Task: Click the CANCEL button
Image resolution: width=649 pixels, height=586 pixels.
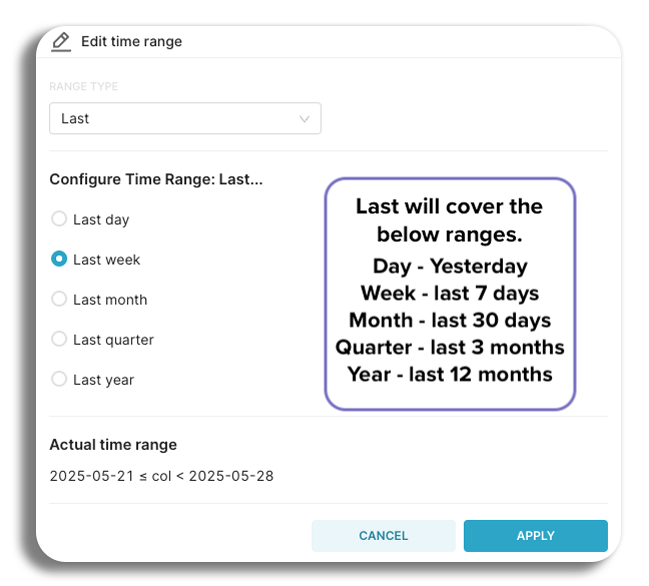Action: 383,536
